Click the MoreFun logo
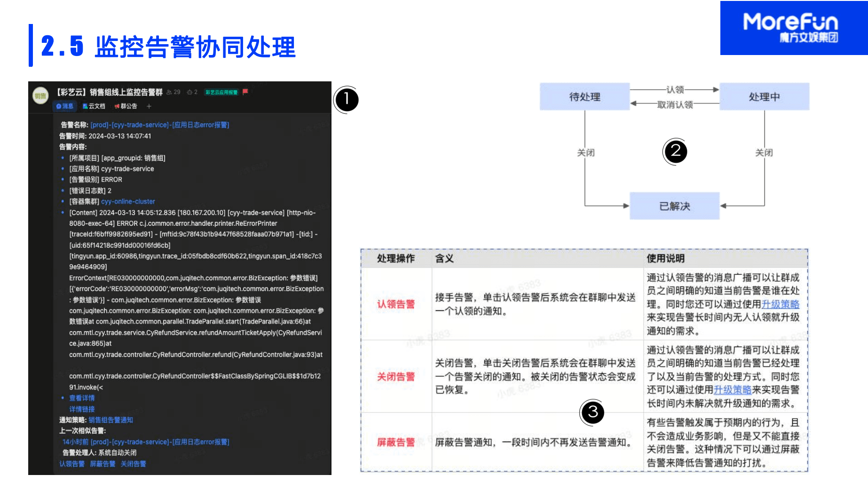The image size is (868, 491). click(x=794, y=28)
